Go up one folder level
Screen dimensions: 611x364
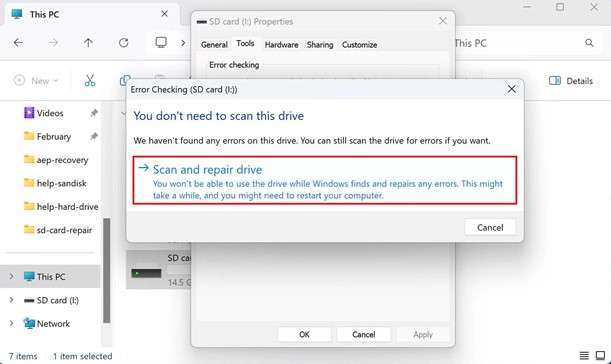88,42
